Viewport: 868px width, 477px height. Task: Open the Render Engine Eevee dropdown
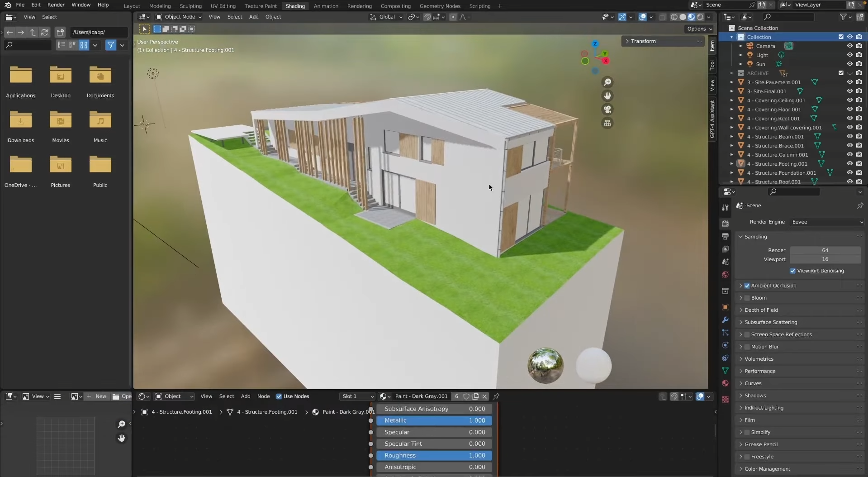[827, 222]
